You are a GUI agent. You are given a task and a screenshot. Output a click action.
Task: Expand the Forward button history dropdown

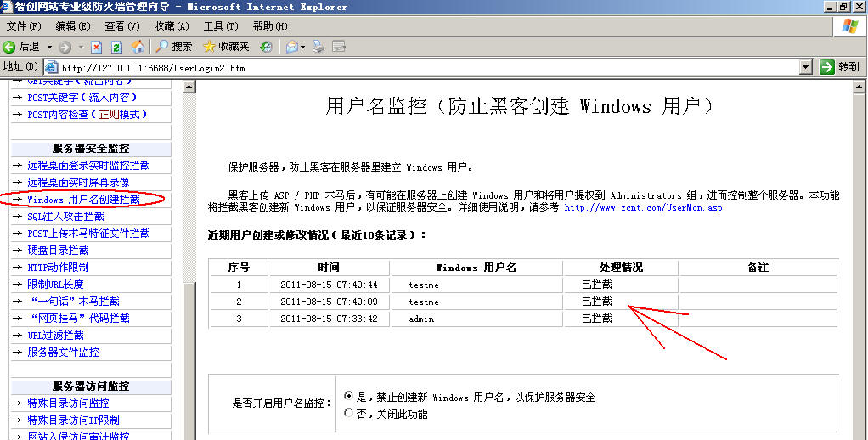pyautogui.click(x=81, y=47)
